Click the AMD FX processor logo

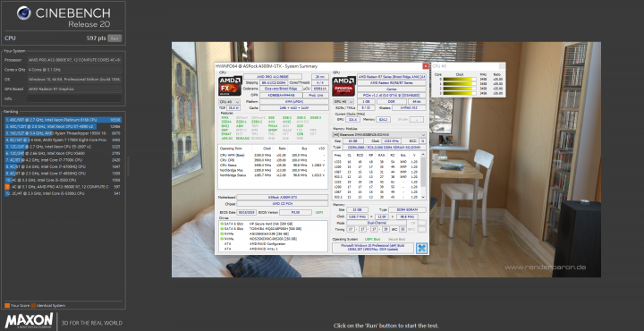pyautogui.click(x=230, y=86)
